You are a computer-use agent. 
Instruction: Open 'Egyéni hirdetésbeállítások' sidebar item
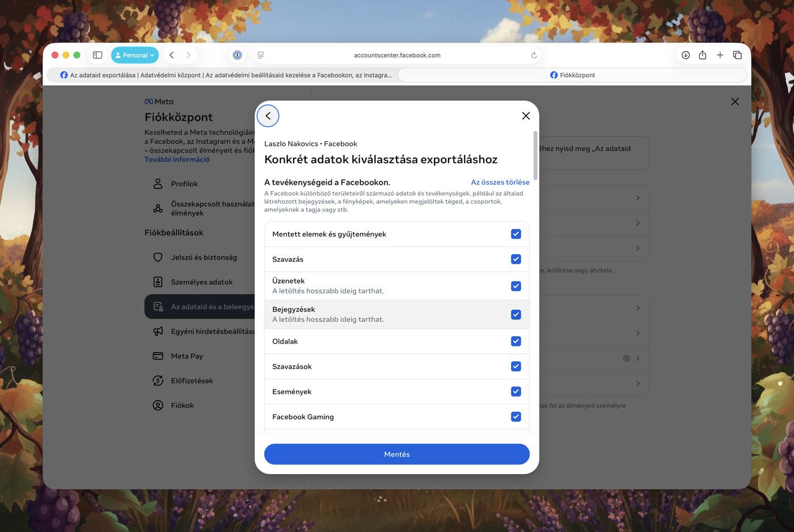[200, 331]
